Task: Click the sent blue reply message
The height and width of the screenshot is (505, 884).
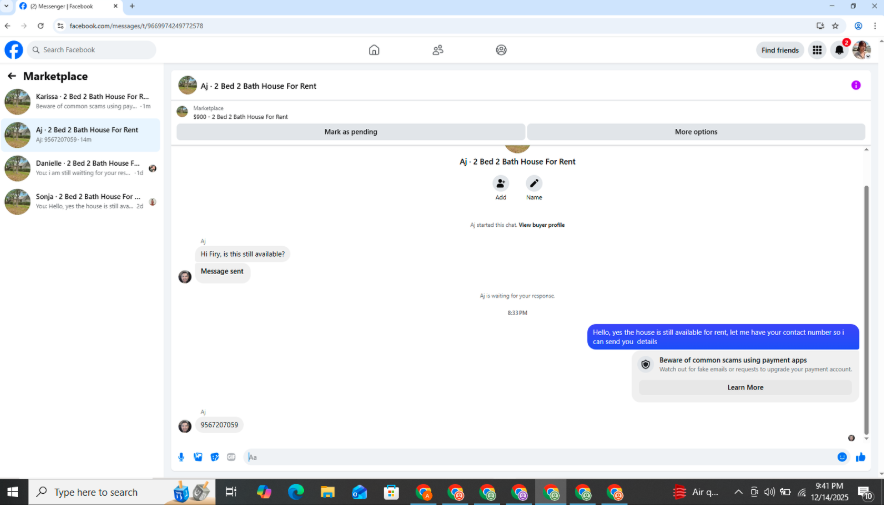Action: click(723, 337)
